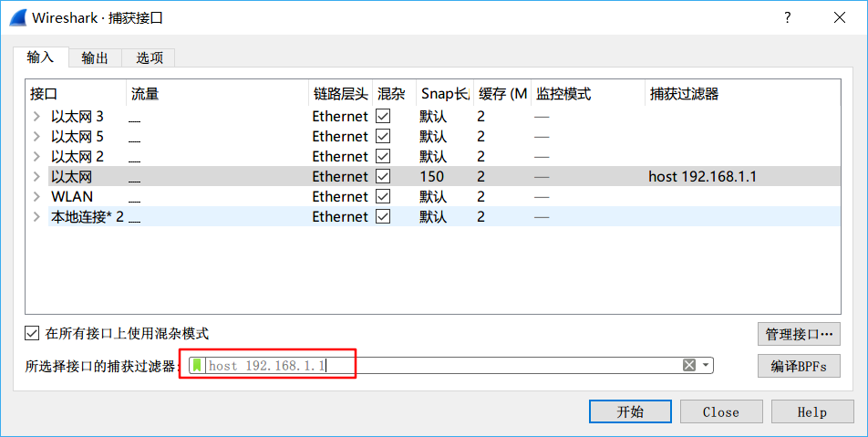Select the 以太网 3 interface name
868x437 pixels.
click(77, 116)
